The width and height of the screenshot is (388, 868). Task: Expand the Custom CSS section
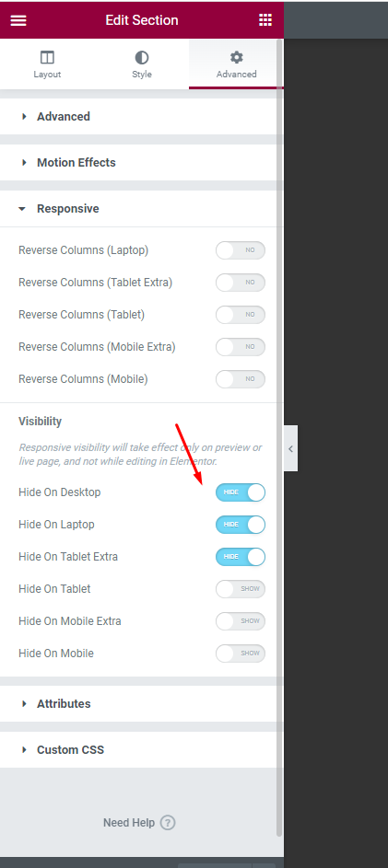(138, 749)
